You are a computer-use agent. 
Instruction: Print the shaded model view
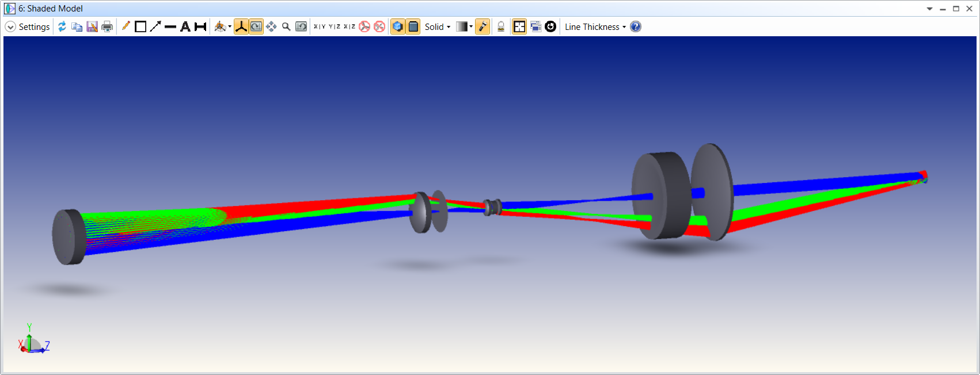point(107,26)
